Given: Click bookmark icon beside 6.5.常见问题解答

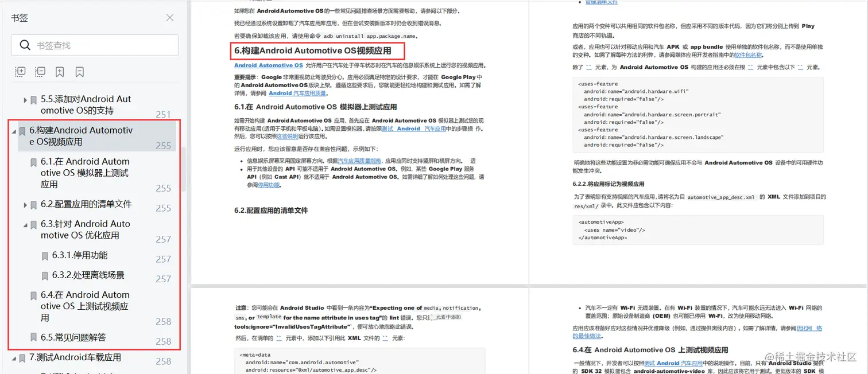Looking at the screenshot, I should click(x=34, y=337).
